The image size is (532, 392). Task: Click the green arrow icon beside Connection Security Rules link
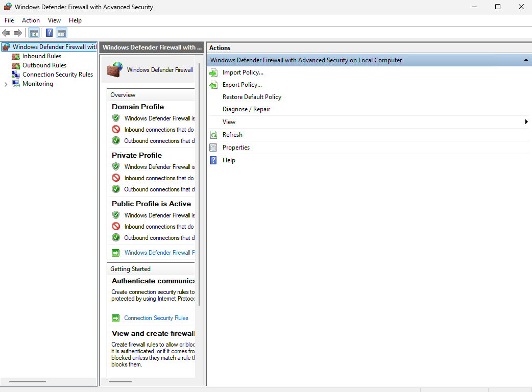(116, 318)
